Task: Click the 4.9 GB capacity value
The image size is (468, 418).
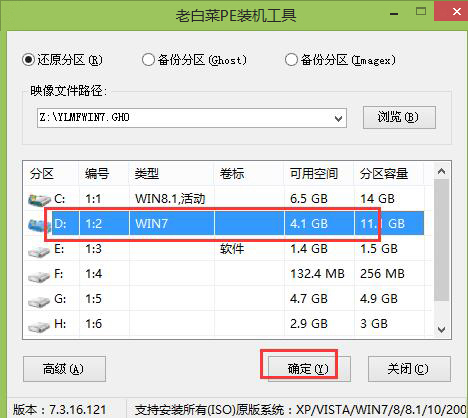Action: click(379, 299)
